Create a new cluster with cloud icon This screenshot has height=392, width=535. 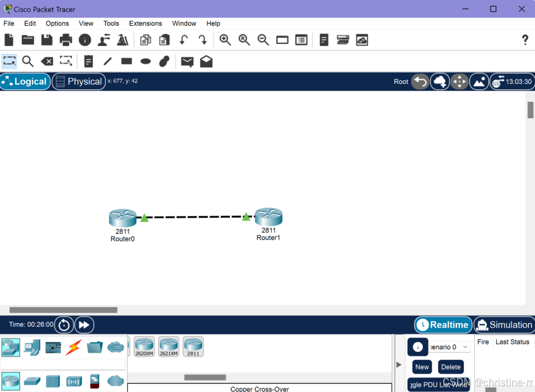440,82
